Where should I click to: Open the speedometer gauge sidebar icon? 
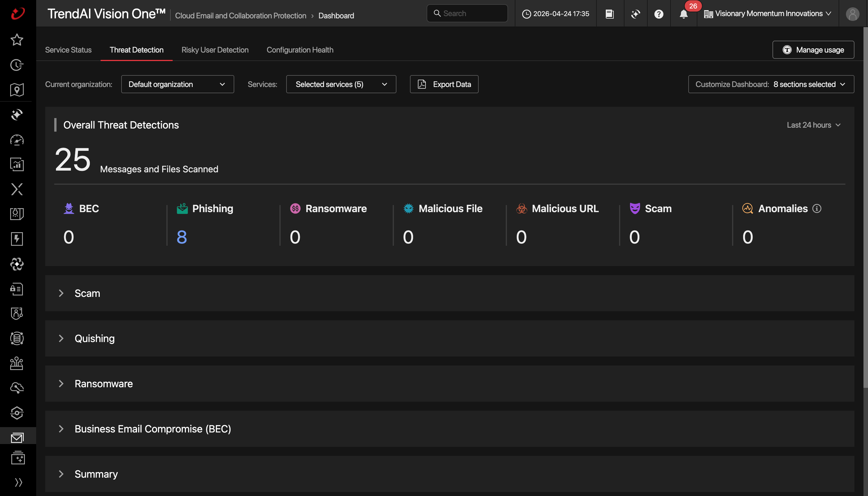tap(17, 140)
